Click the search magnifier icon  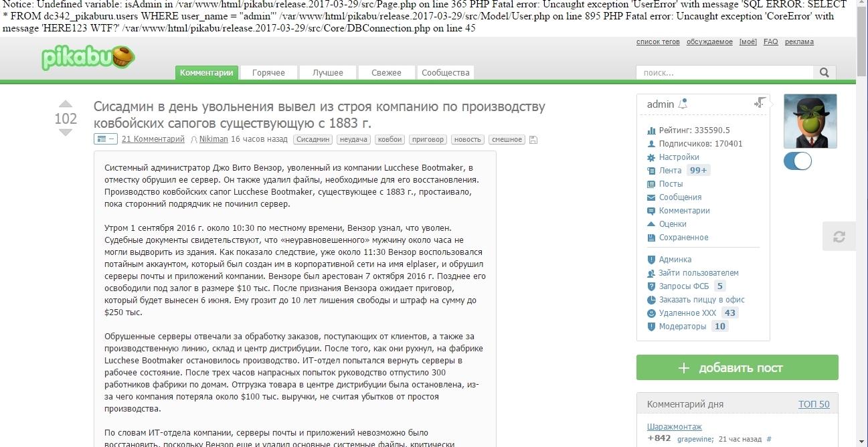[824, 72]
